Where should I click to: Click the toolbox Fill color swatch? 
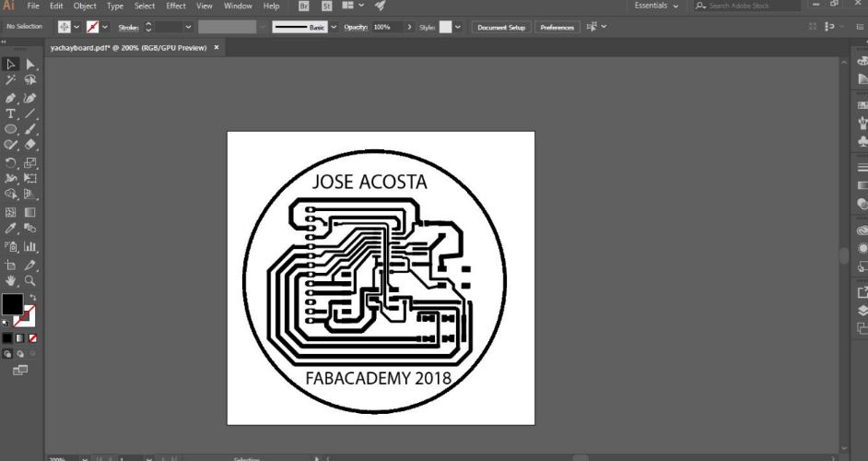tap(13, 304)
